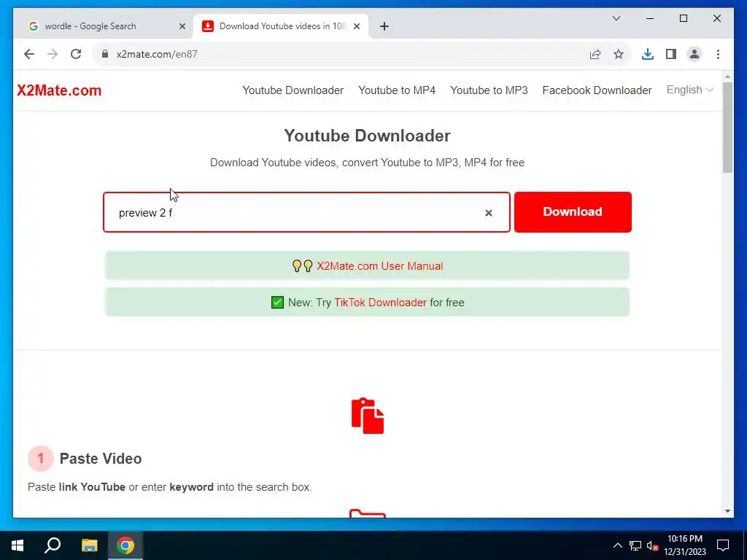Show hidden system tray icons
This screenshot has width=747, height=560.
617,545
